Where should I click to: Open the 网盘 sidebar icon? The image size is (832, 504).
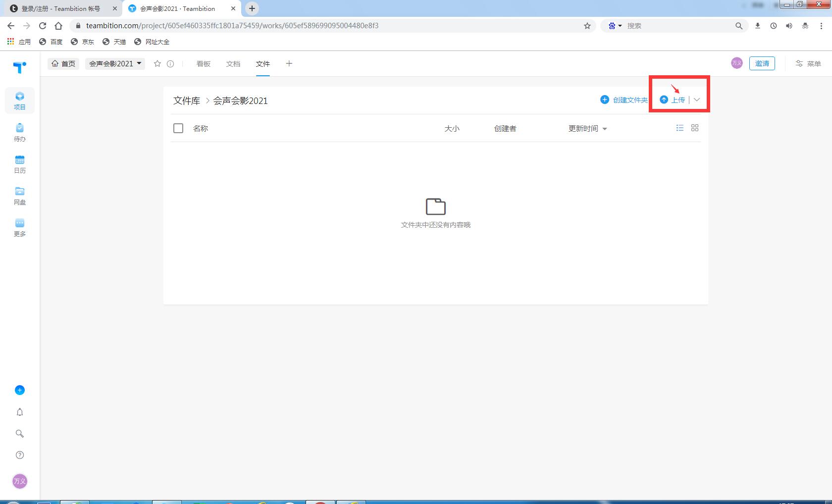(20, 196)
